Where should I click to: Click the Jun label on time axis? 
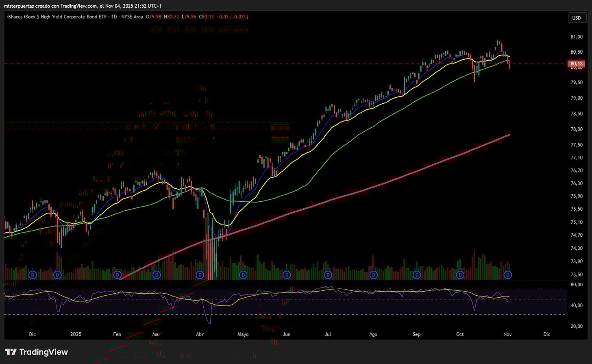[x=287, y=334]
